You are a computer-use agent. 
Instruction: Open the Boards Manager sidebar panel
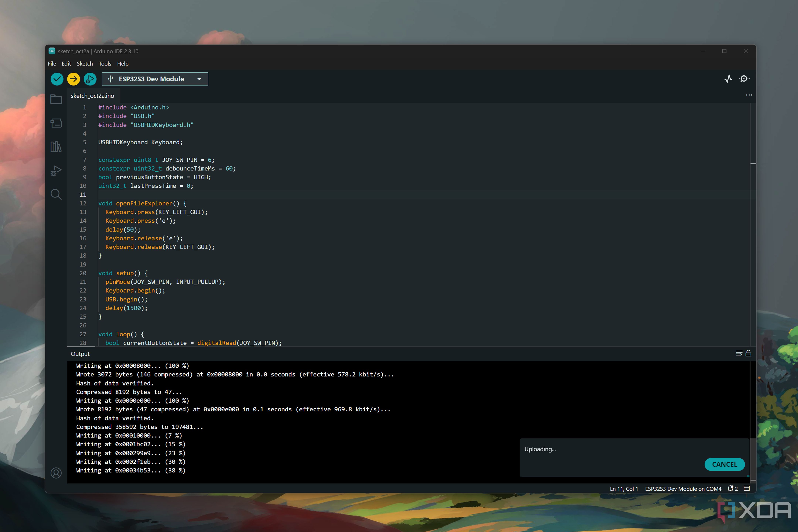56,123
